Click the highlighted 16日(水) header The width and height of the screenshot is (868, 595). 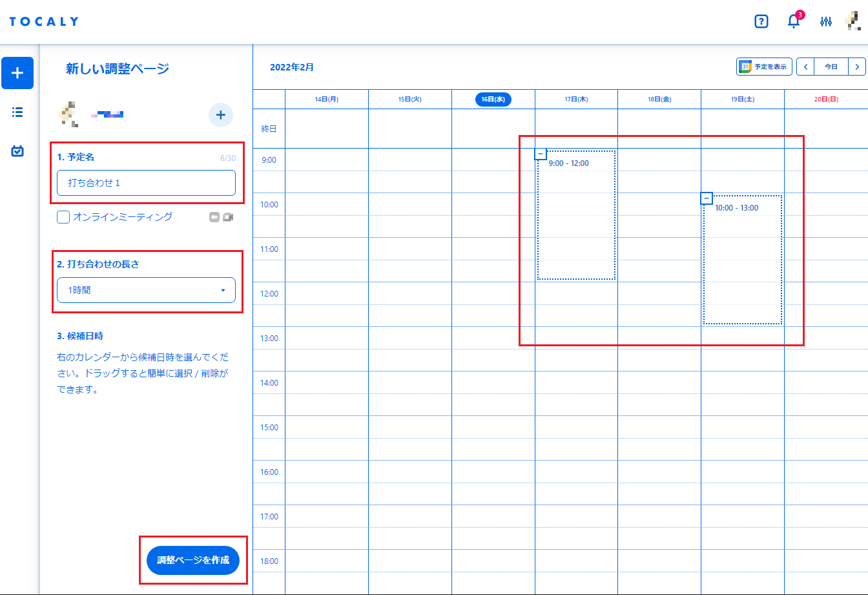(493, 99)
